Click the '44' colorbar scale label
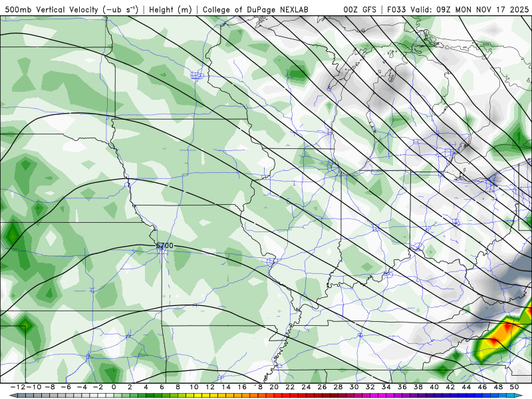 point(466,387)
